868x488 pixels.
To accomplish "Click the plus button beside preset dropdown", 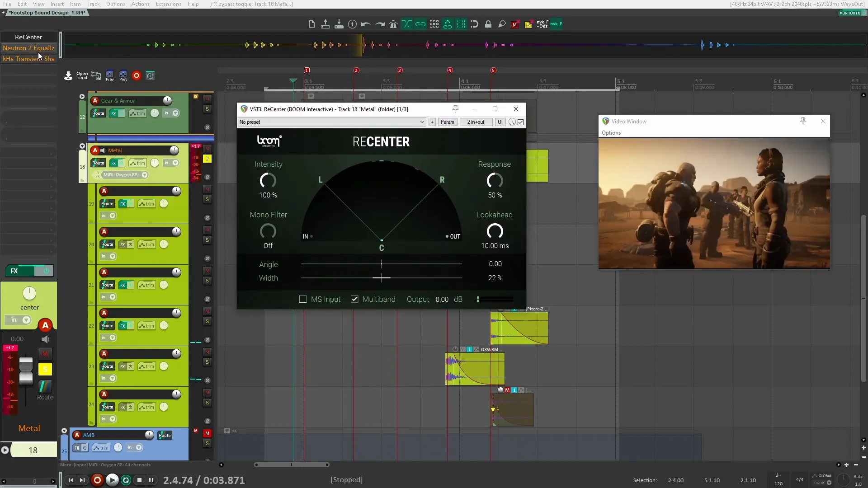I will (432, 122).
